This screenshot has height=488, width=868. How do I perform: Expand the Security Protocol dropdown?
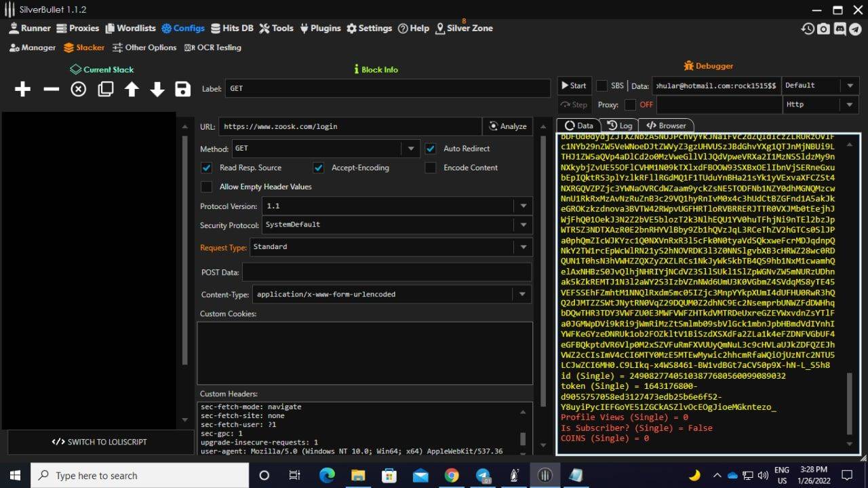click(x=523, y=225)
